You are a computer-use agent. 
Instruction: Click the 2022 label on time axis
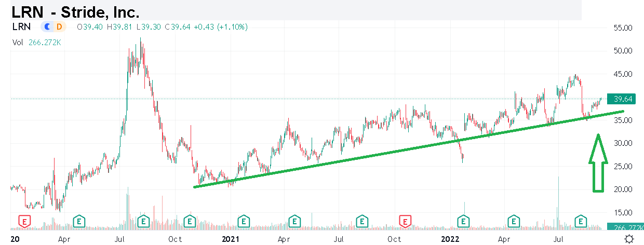[450, 239]
